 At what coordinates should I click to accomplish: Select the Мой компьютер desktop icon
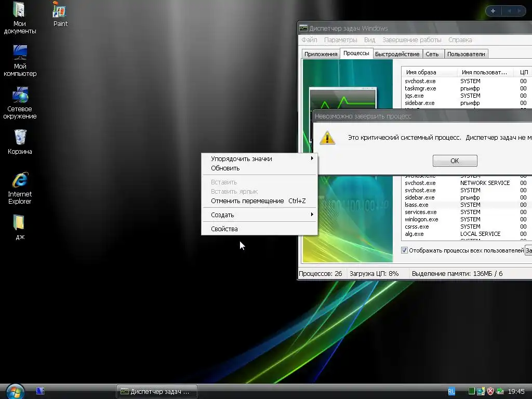pyautogui.click(x=20, y=61)
